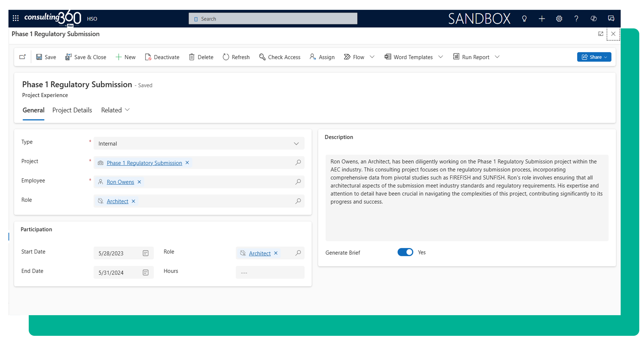Open the app launcher waffle icon
Image resolution: width=644 pixels, height=349 pixels.
click(x=16, y=18)
